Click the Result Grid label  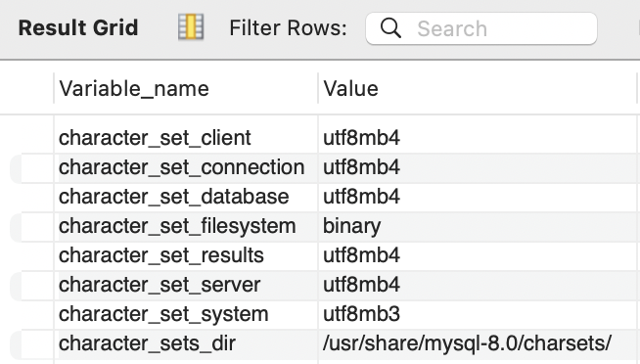click(78, 27)
